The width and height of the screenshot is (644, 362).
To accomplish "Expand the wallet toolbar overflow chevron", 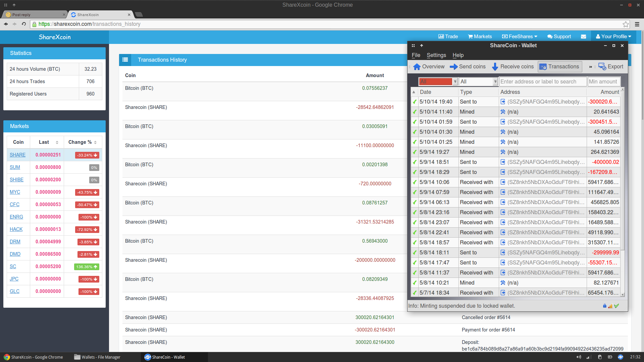I will 590,67.
